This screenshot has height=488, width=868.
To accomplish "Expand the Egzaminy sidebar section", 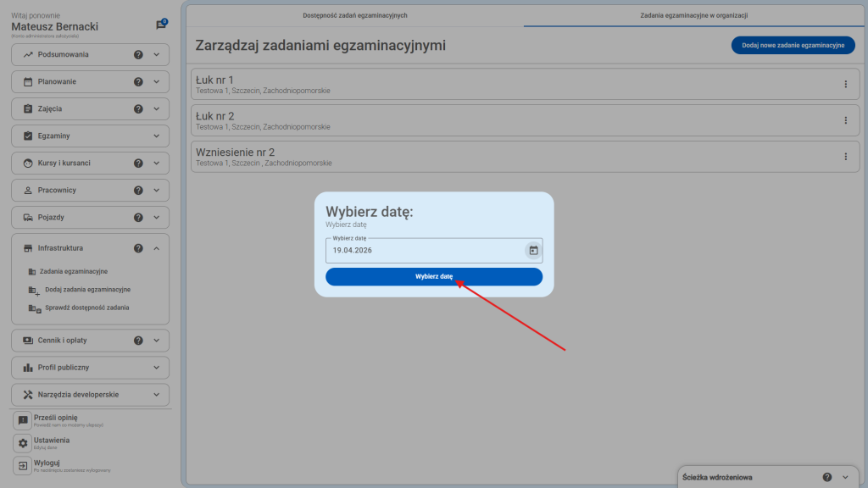I will point(156,136).
